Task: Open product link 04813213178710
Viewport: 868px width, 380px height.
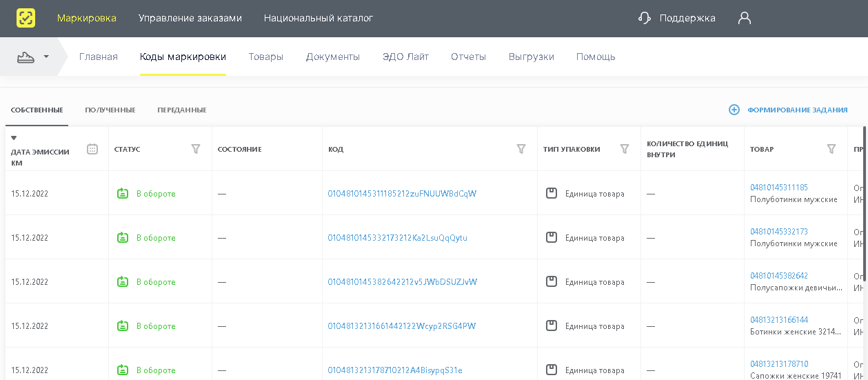Action: (779, 364)
